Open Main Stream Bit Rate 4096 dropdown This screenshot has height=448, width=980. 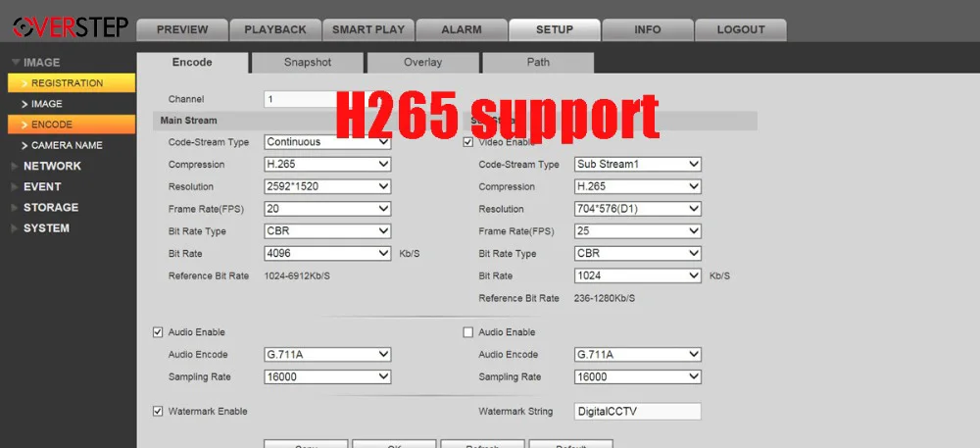(327, 254)
